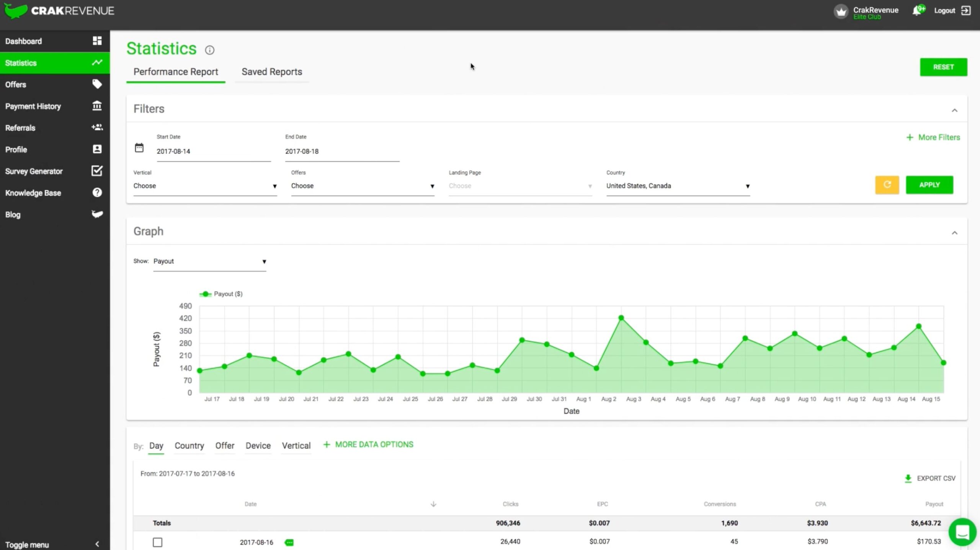Image resolution: width=980 pixels, height=550 pixels.
Task: Click the More Filters plus icon
Action: pos(910,137)
